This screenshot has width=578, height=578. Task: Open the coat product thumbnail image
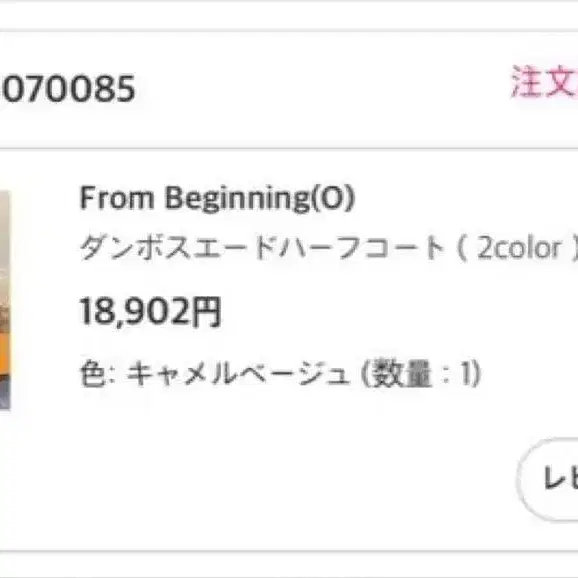coord(5,300)
